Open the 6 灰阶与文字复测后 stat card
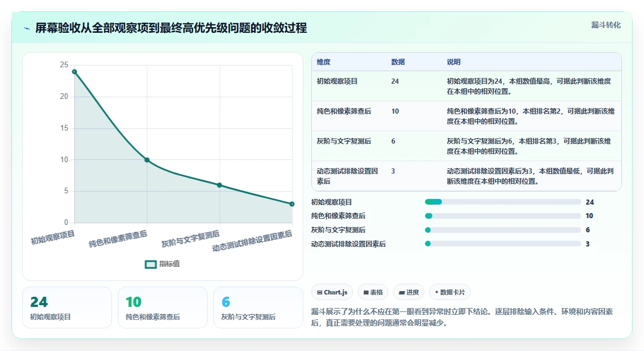The width and height of the screenshot is (644, 351). 259,307
